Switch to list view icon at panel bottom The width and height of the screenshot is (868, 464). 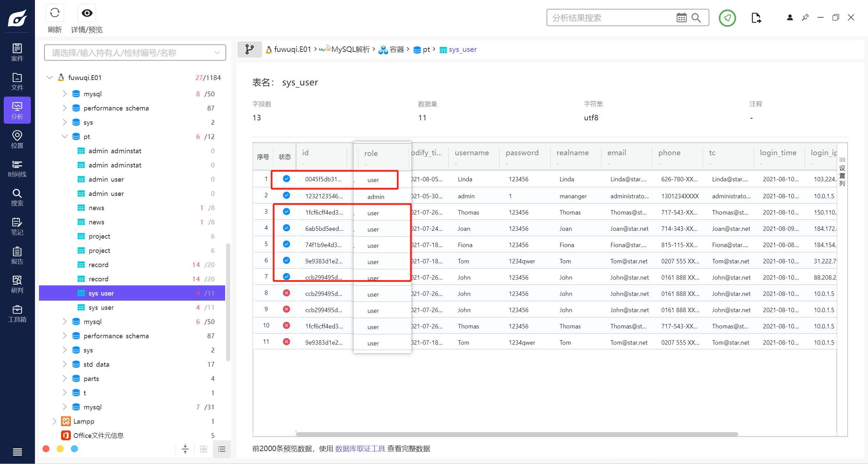(x=222, y=449)
